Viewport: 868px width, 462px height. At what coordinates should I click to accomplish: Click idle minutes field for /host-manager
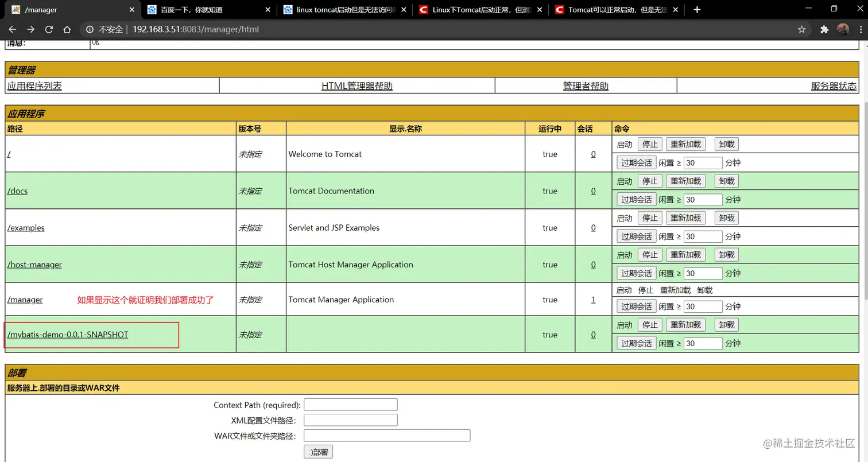(x=703, y=273)
